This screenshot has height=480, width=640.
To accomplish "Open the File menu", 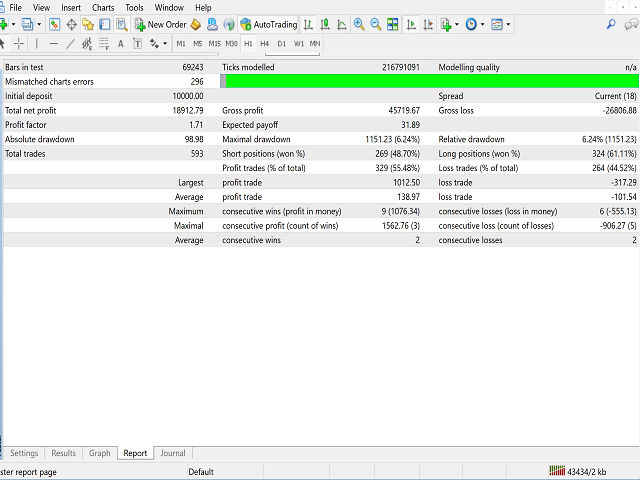I will pos(16,7).
